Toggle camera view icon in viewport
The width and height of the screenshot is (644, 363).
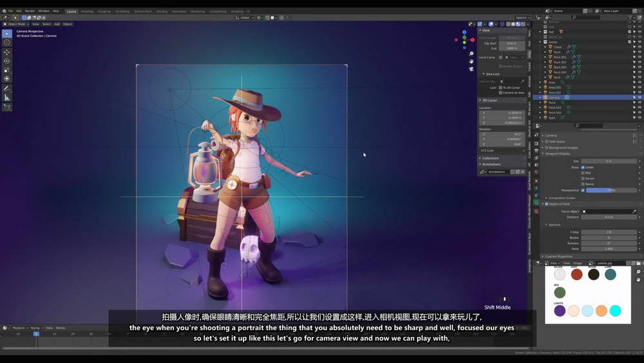[471, 69]
